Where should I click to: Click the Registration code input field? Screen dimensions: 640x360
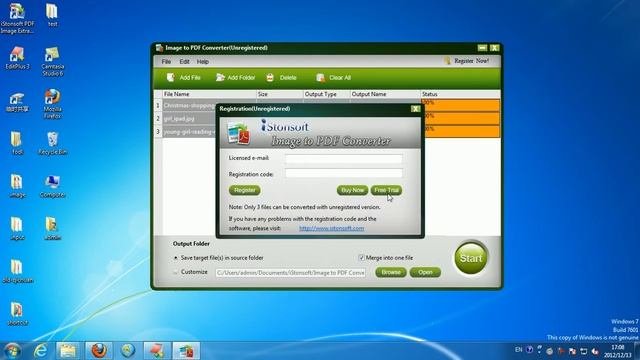click(344, 173)
